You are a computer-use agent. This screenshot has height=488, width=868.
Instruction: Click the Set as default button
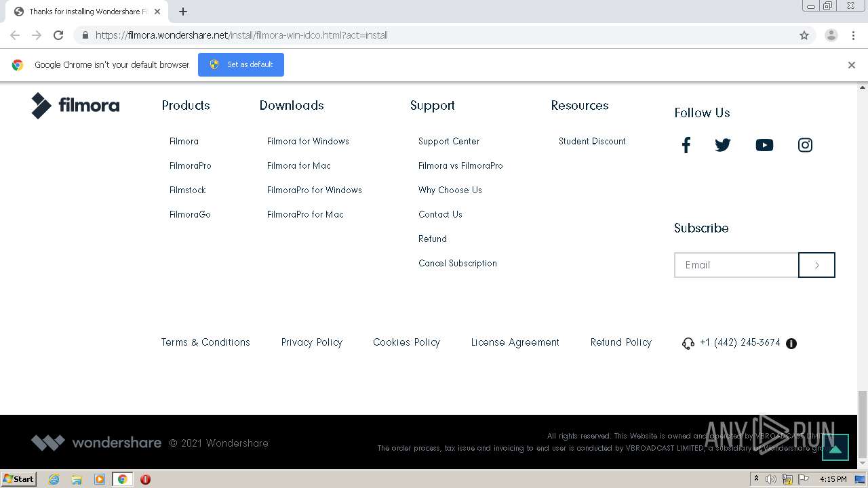tap(241, 64)
